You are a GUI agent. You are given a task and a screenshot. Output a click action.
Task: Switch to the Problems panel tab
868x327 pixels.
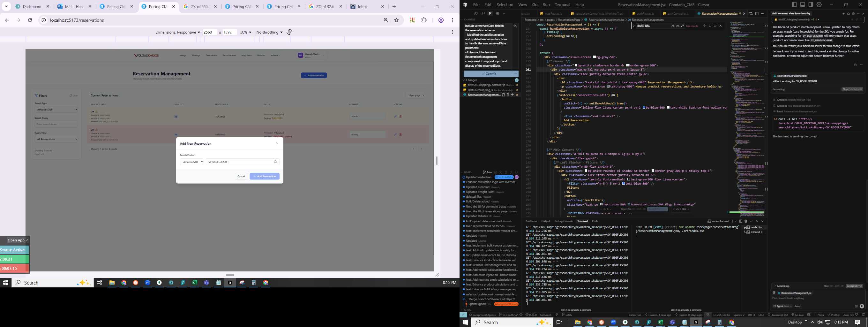(x=531, y=221)
